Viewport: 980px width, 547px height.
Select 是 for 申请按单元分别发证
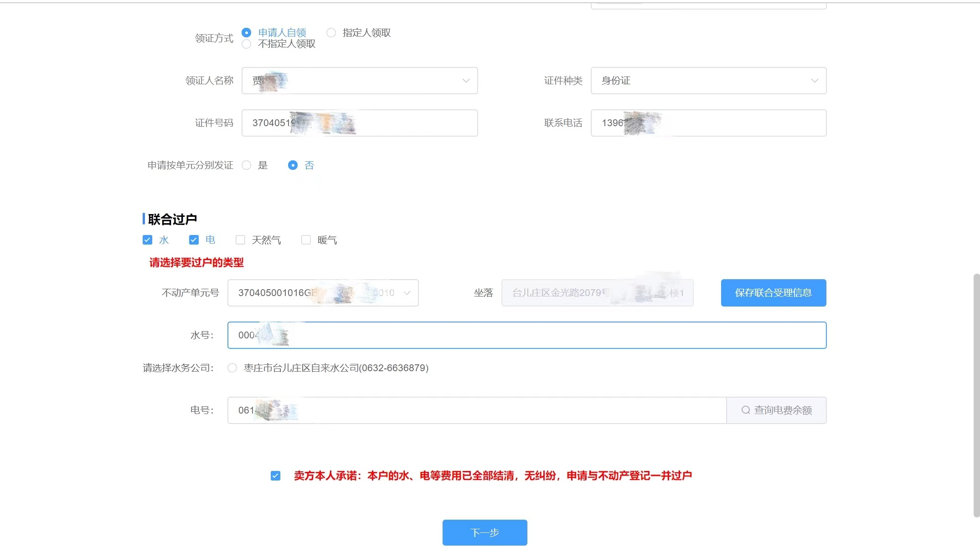click(247, 165)
